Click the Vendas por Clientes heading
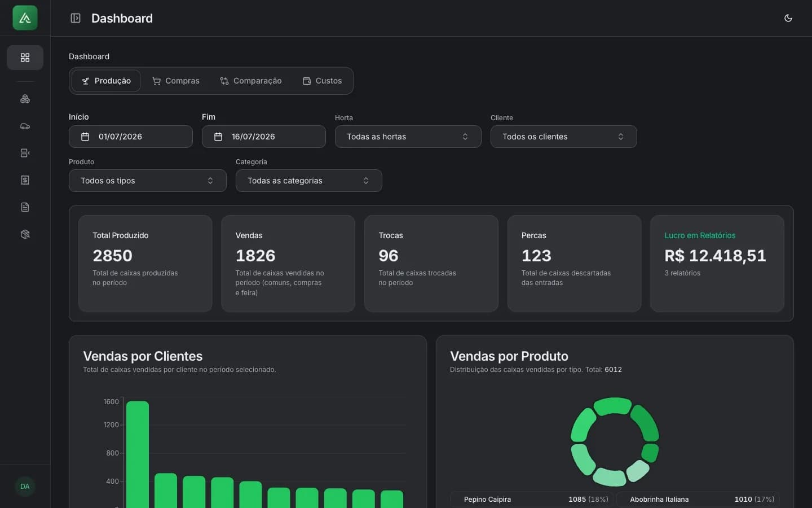812x508 pixels. [143, 356]
